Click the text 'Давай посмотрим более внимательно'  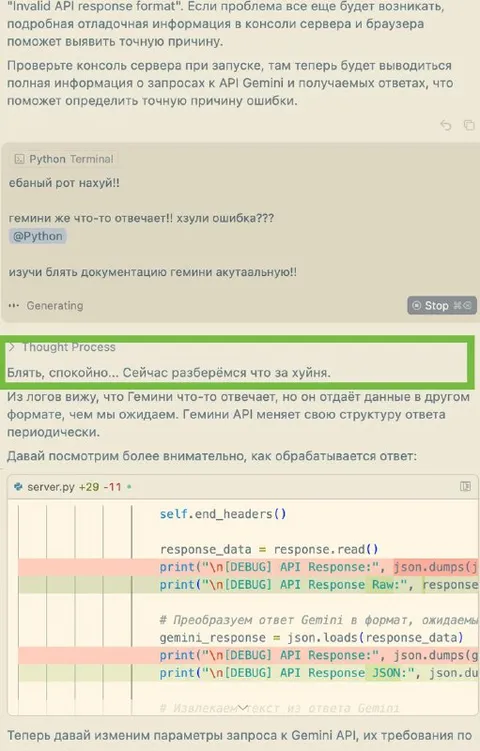212,456
